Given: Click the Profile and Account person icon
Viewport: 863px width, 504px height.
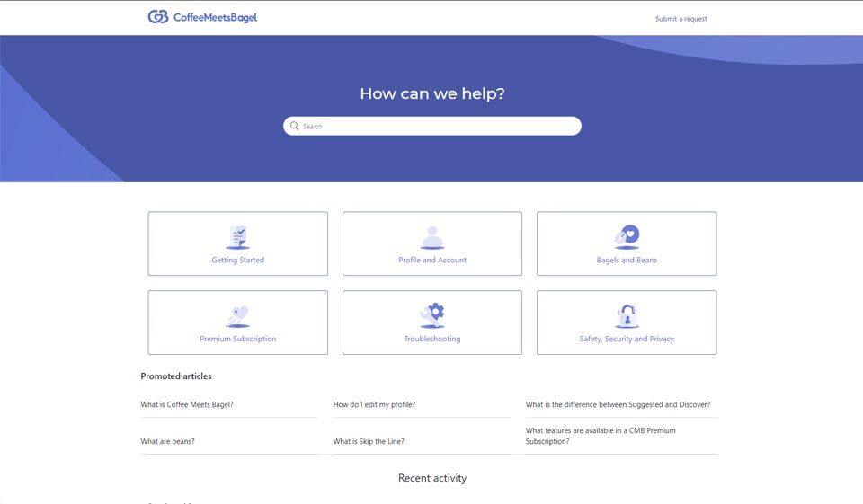Looking at the screenshot, I should [x=432, y=237].
